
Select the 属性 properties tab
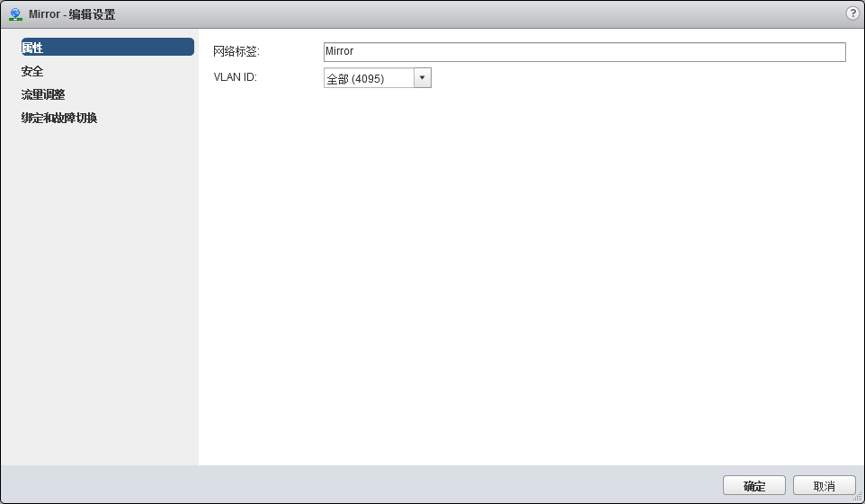[x=108, y=47]
